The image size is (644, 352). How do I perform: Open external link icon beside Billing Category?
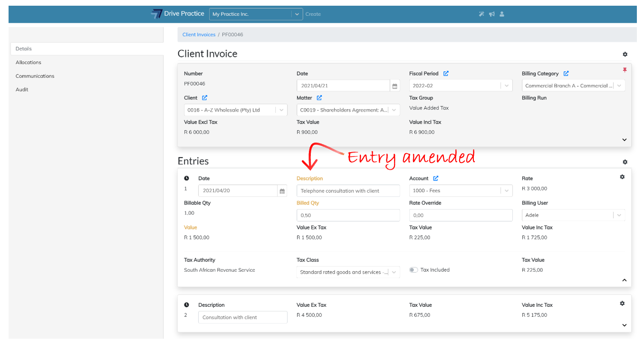tap(566, 74)
